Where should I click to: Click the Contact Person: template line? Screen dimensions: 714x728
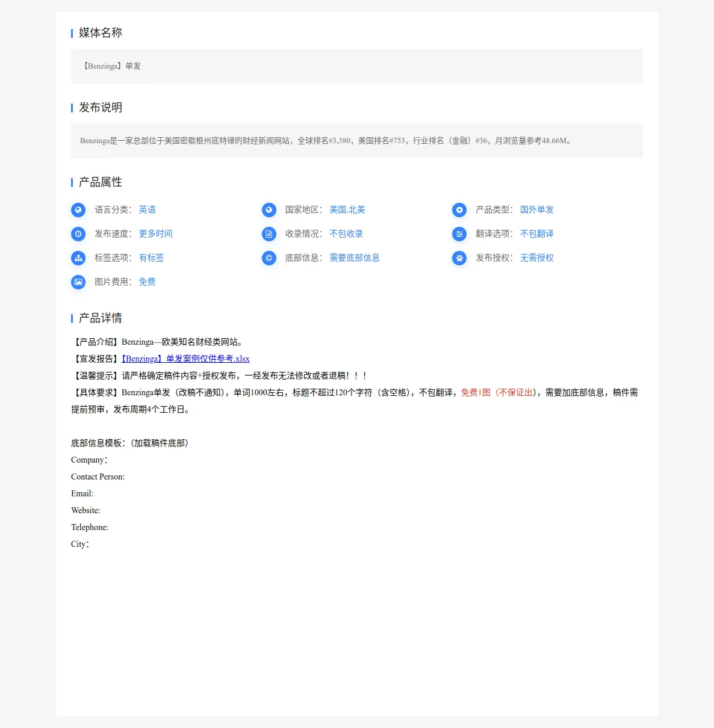tap(98, 477)
